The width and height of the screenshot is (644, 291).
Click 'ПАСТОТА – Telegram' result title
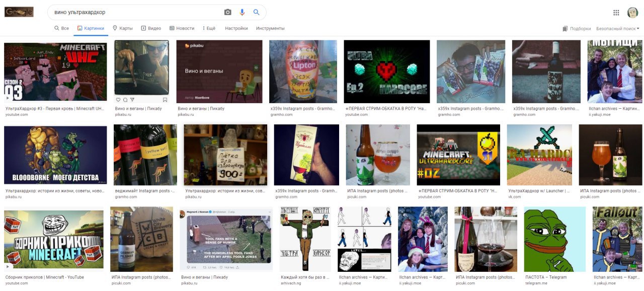pyautogui.click(x=546, y=277)
